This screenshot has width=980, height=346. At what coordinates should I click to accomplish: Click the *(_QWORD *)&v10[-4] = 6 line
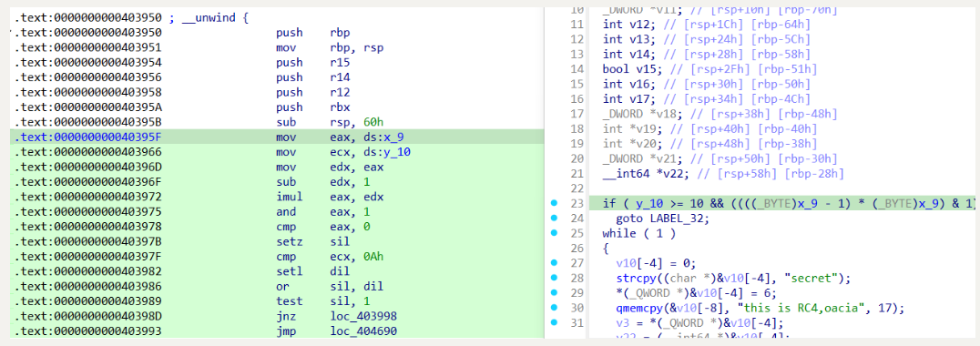(x=697, y=292)
